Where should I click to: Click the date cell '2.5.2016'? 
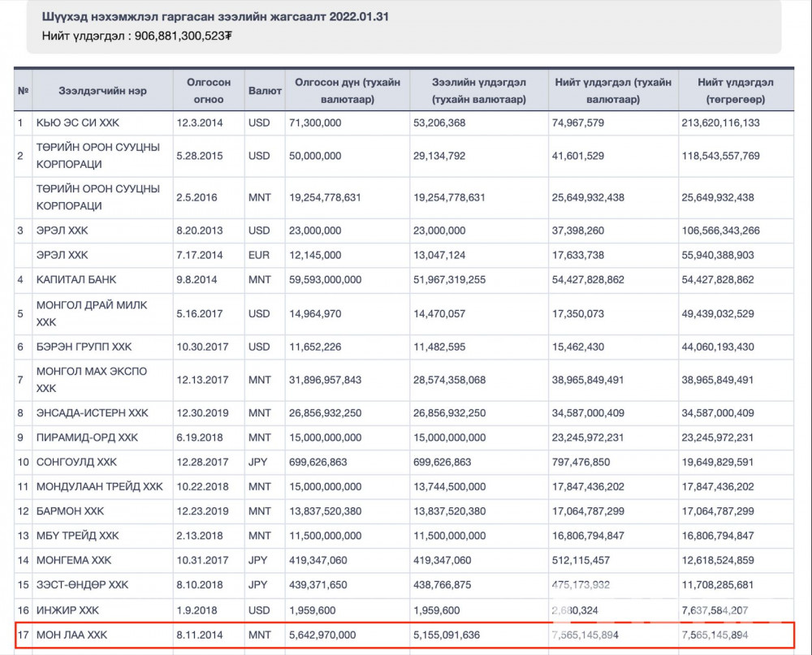coord(197,197)
